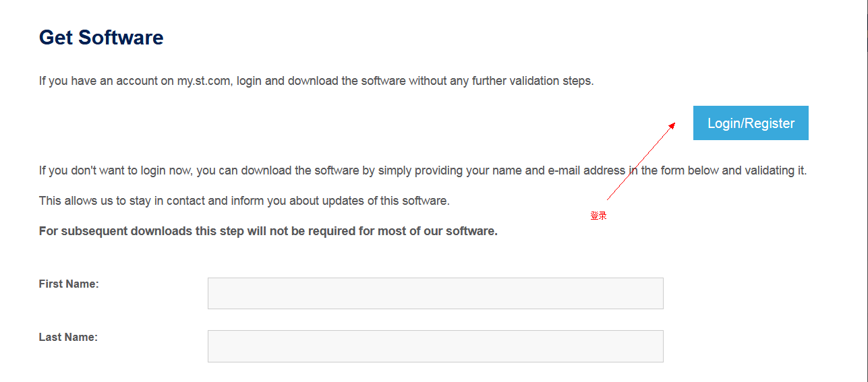Focus the First Name input field
Image resolution: width=868 pixels, height=382 pixels.
click(x=435, y=293)
